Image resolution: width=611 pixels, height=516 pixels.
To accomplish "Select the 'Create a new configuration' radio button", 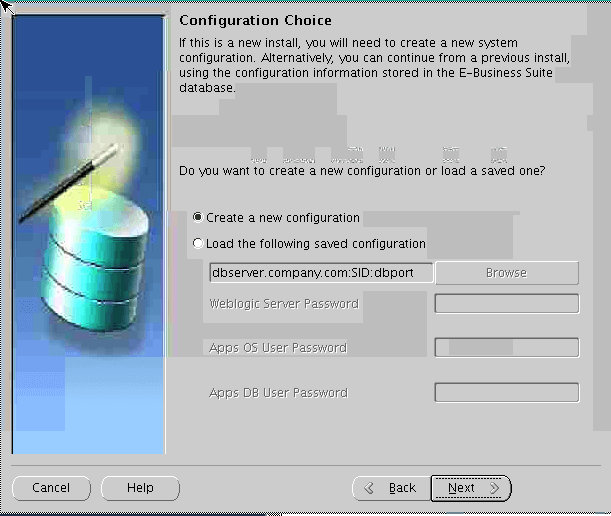I will [x=198, y=217].
